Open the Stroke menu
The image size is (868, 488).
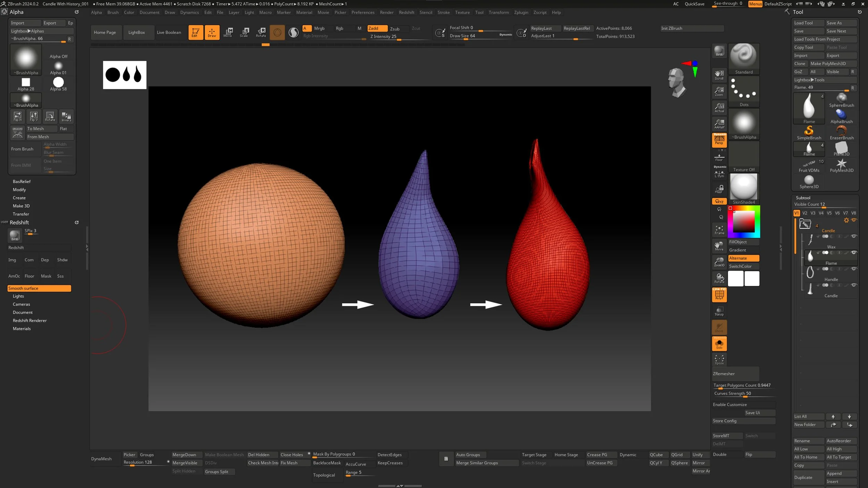[x=443, y=12]
